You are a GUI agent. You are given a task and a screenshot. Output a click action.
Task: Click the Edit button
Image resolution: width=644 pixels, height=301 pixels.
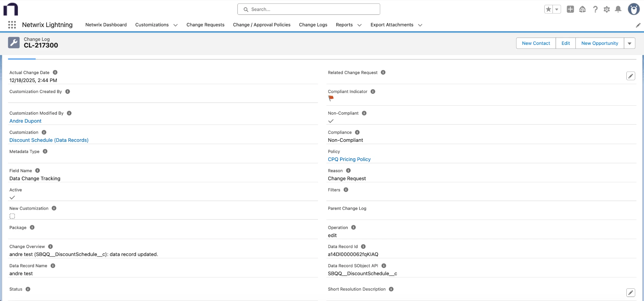pyautogui.click(x=565, y=43)
